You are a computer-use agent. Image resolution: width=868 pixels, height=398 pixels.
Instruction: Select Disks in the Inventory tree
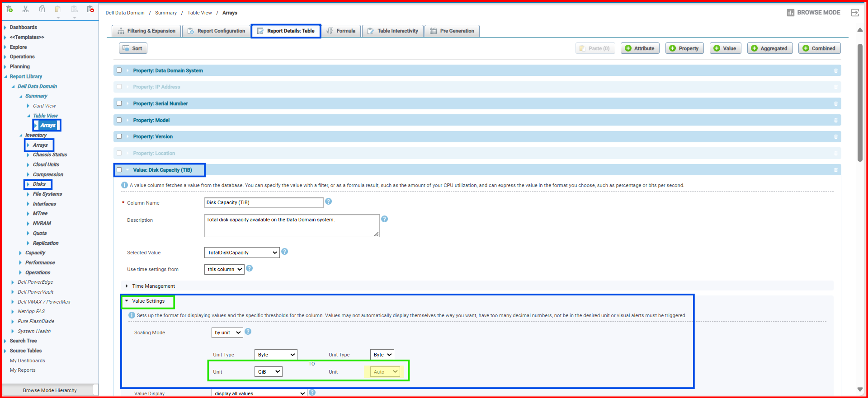39,184
